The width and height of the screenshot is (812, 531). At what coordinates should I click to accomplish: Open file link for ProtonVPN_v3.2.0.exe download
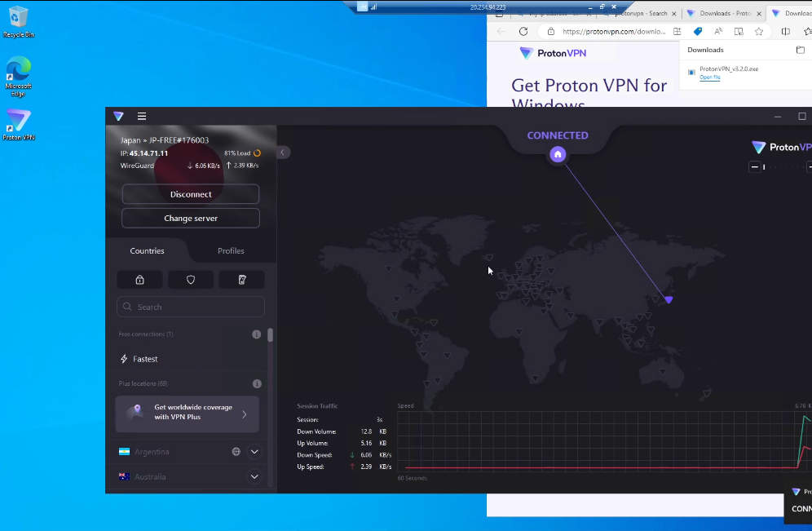point(709,77)
